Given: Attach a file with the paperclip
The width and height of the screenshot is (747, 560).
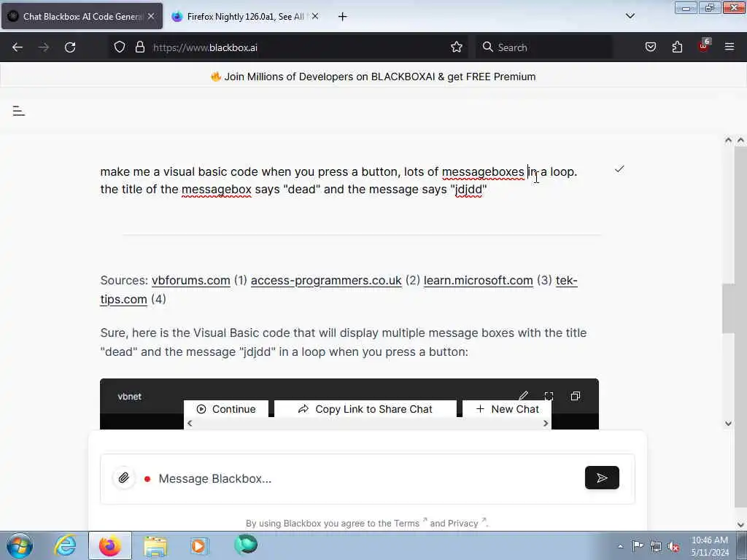Looking at the screenshot, I should pyautogui.click(x=124, y=478).
